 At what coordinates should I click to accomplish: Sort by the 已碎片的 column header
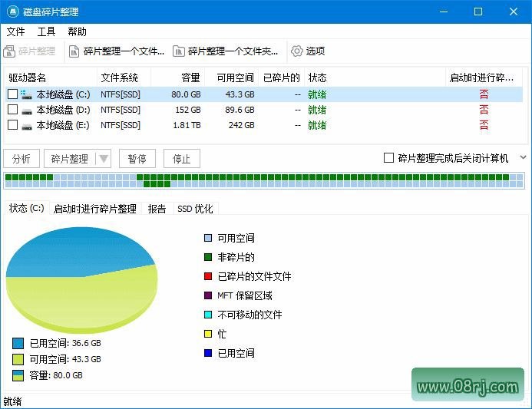pyautogui.click(x=281, y=78)
